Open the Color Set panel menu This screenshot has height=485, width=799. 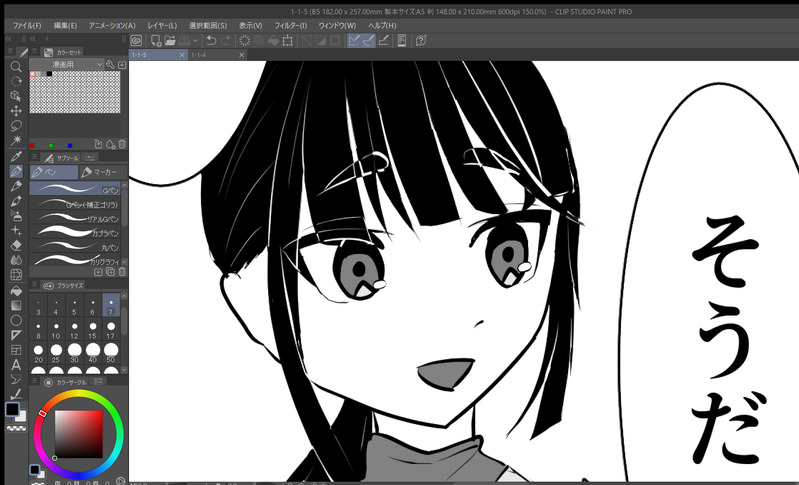[35, 52]
